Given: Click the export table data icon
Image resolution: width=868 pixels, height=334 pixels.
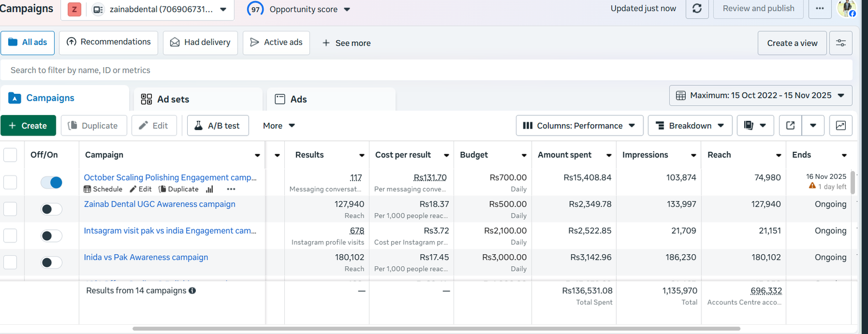Looking at the screenshot, I should (x=790, y=126).
